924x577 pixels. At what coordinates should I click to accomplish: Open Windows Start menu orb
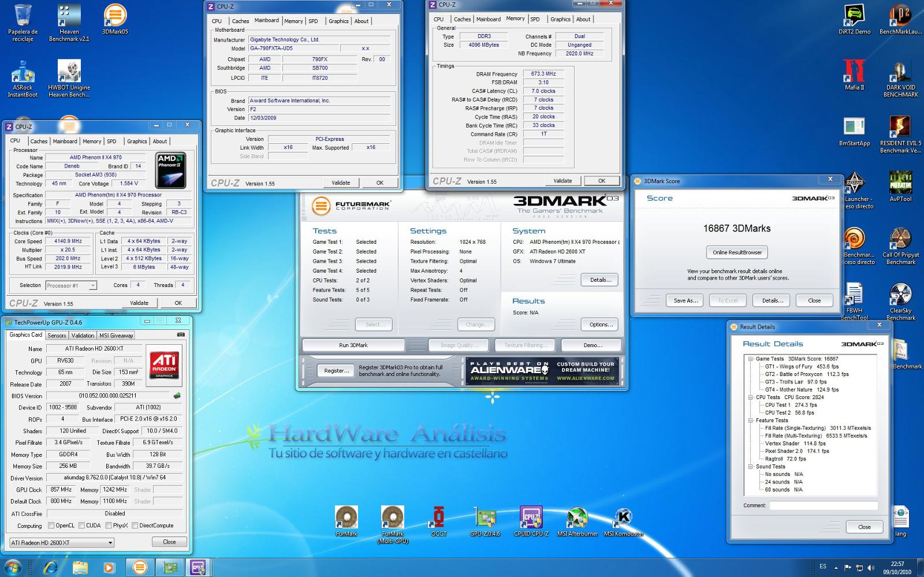pos(13,567)
